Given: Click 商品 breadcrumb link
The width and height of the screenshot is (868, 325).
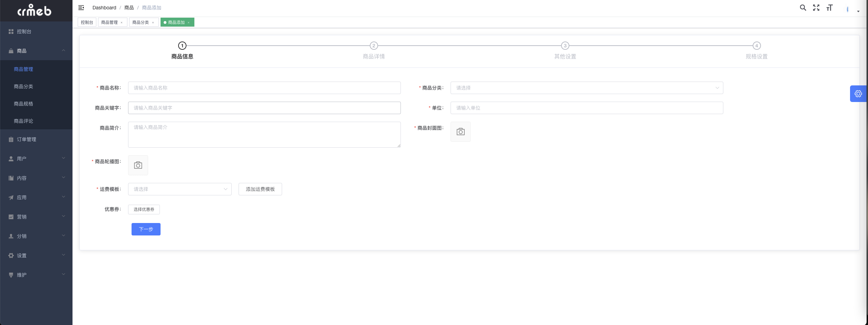Looking at the screenshot, I should (x=129, y=8).
